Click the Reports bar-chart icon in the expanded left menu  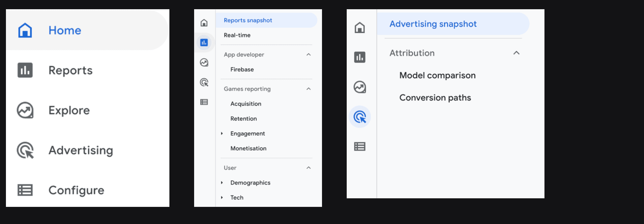coord(25,70)
